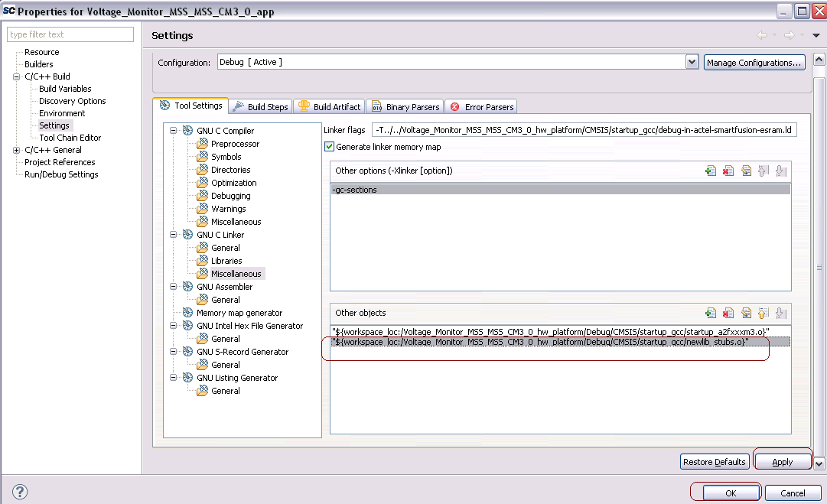Image resolution: width=827 pixels, height=504 pixels.
Task: Collapse the GNU C Linker tree node
Action: pos(173,234)
